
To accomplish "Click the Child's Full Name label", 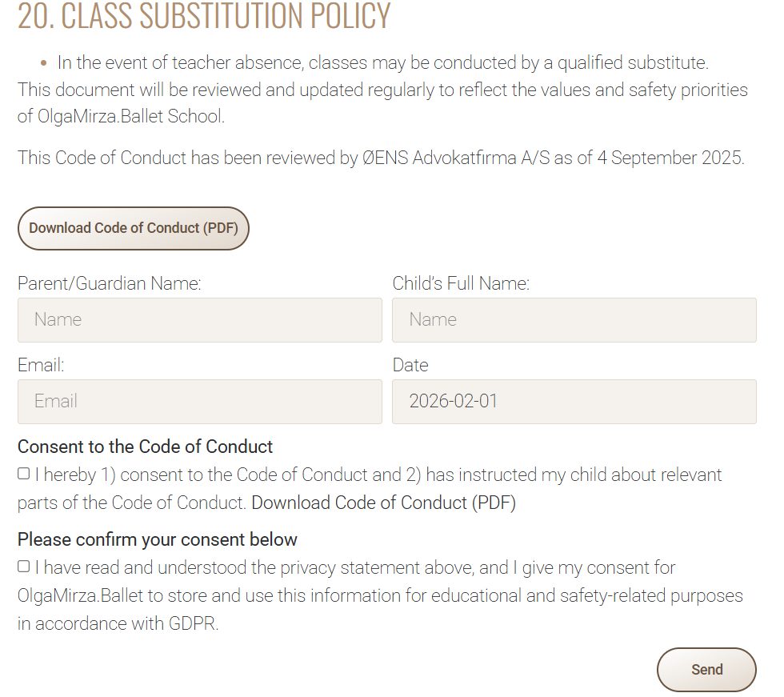I will coord(461,283).
